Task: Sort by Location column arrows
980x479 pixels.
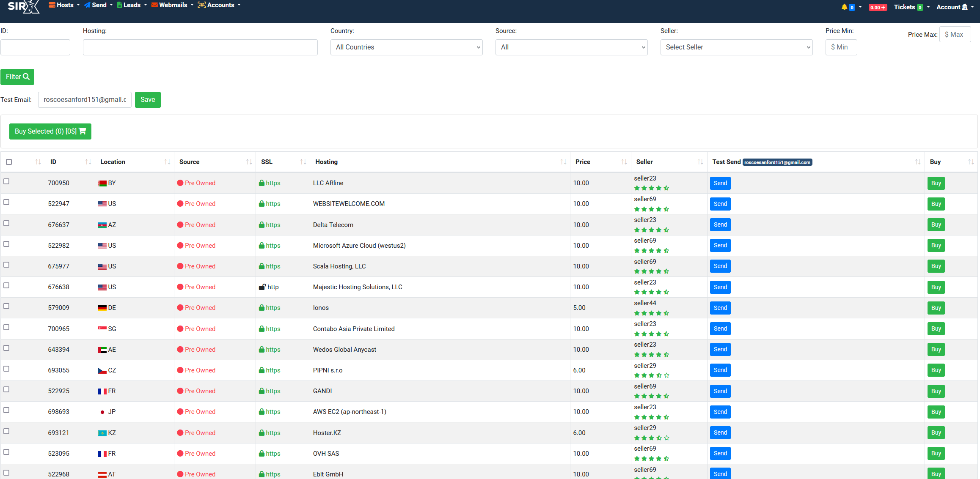Action: [167, 162]
